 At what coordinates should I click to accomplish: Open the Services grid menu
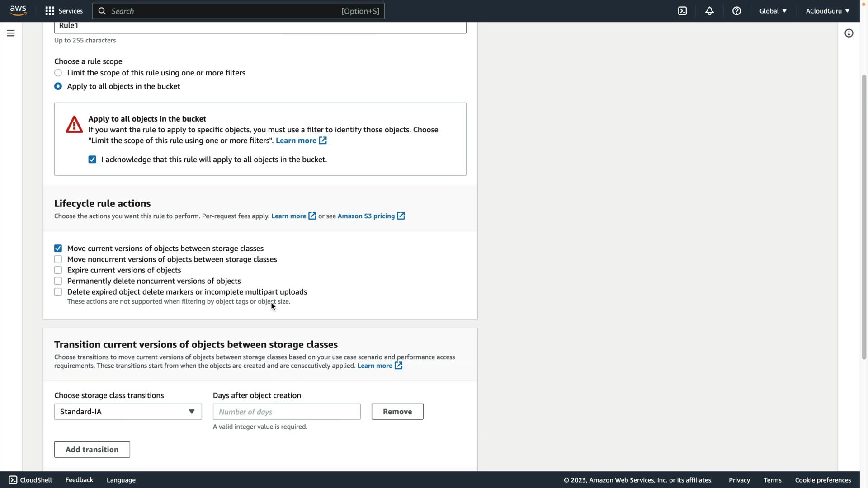(64, 11)
